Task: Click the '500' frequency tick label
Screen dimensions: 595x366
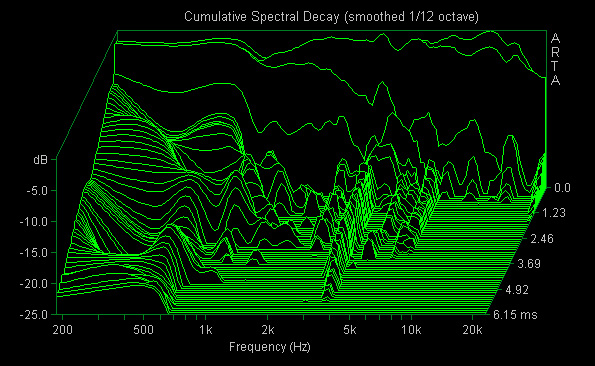Action: (143, 330)
